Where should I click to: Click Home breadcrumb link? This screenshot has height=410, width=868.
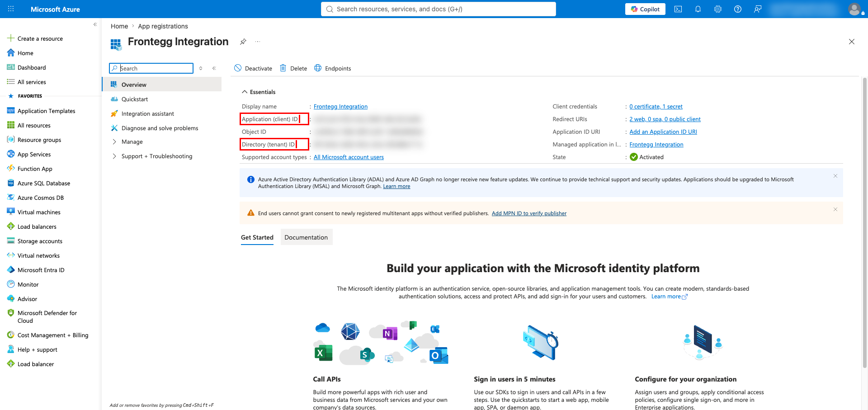[x=119, y=26]
